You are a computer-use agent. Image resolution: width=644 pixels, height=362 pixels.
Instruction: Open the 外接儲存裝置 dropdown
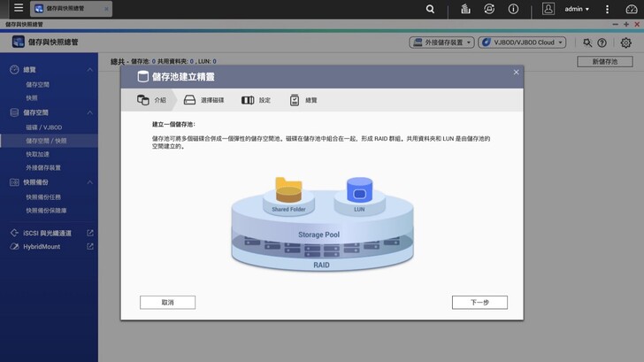(441, 42)
